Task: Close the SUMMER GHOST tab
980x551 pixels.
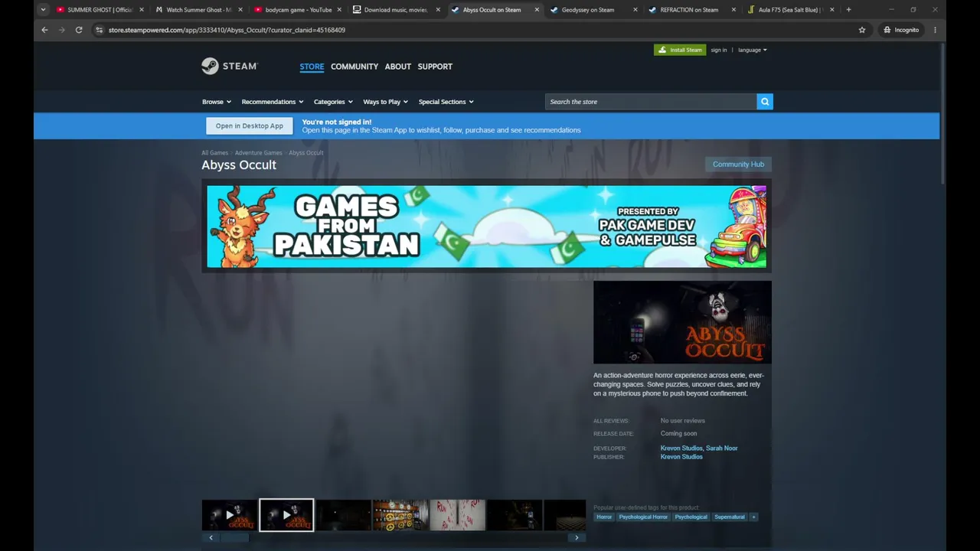Action: pos(142,10)
